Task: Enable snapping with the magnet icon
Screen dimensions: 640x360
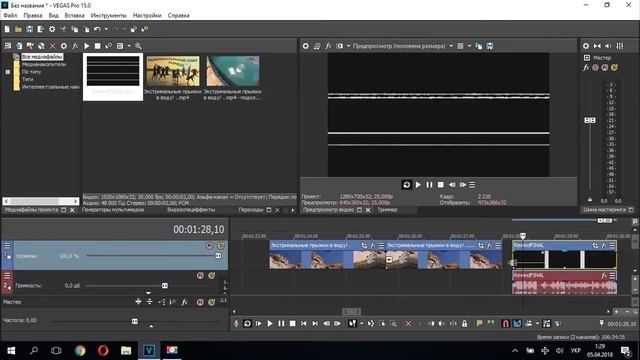Action: [505, 324]
